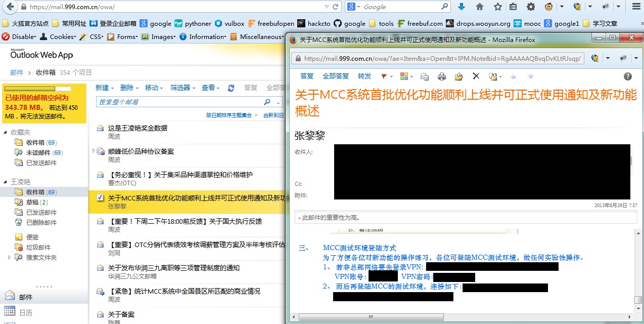
Task: Open the categories color squares icon
Action: (403, 76)
